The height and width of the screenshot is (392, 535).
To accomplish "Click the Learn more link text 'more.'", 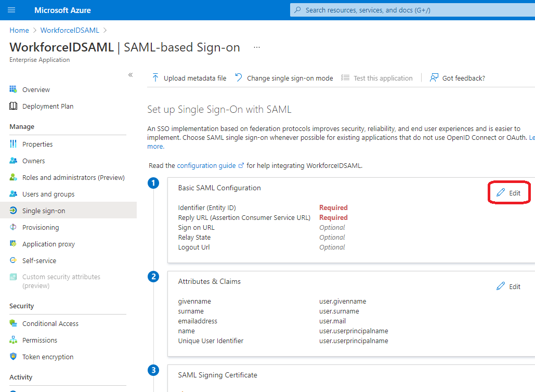I will pos(155,147).
